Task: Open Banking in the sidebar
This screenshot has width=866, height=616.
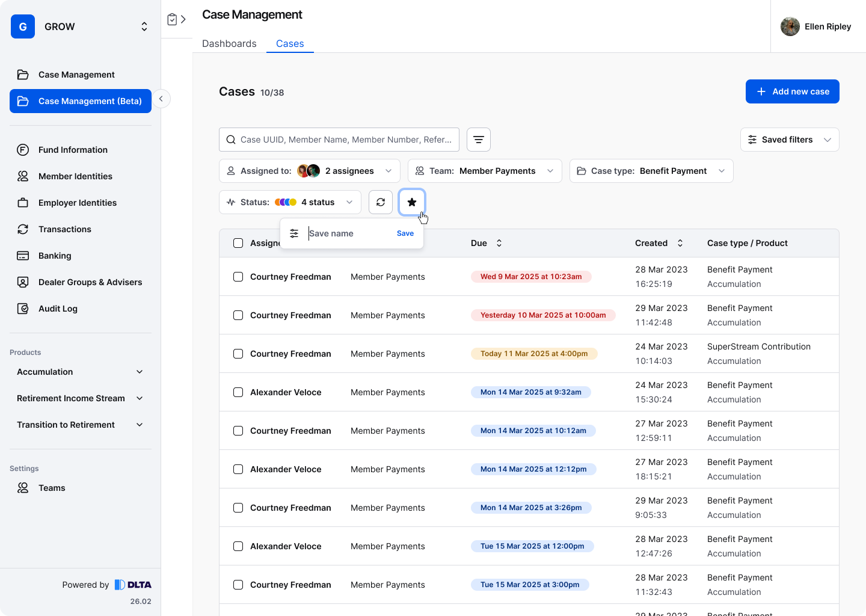Action: (x=55, y=256)
